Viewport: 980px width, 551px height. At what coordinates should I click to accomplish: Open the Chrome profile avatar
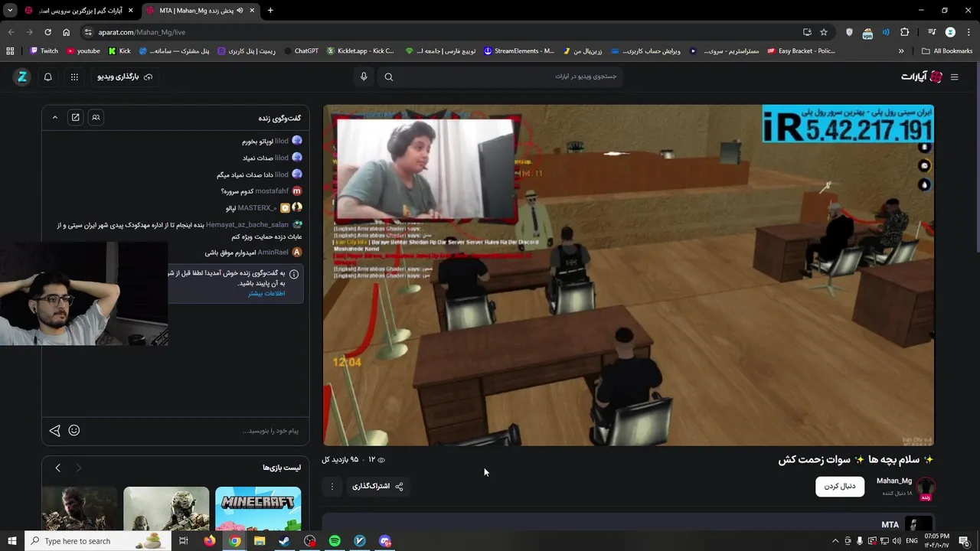950,32
